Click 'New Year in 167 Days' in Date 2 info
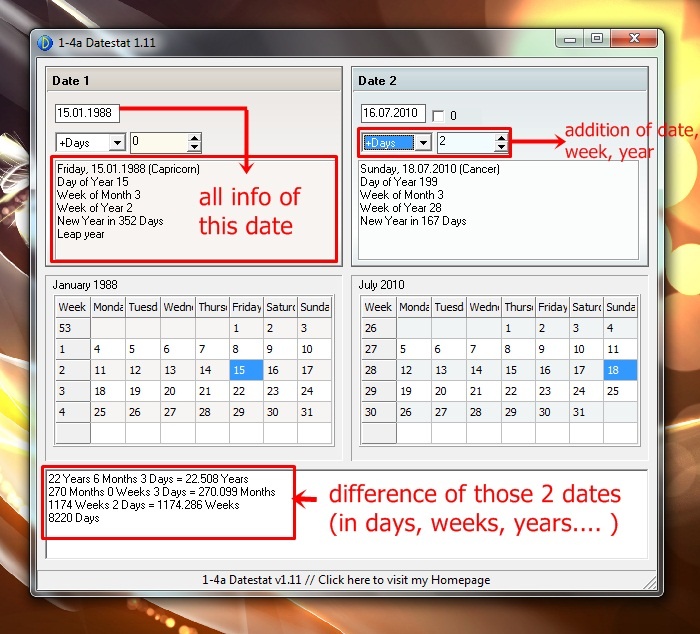 [413, 221]
